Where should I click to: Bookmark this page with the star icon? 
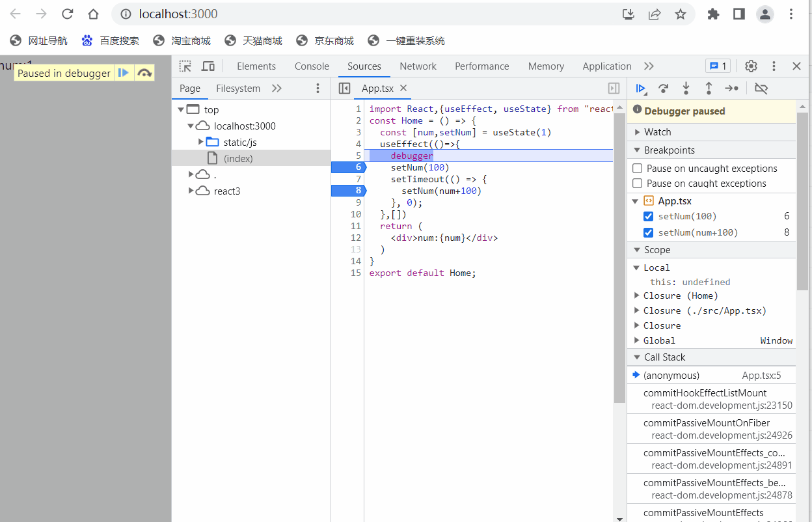(681, 14)
